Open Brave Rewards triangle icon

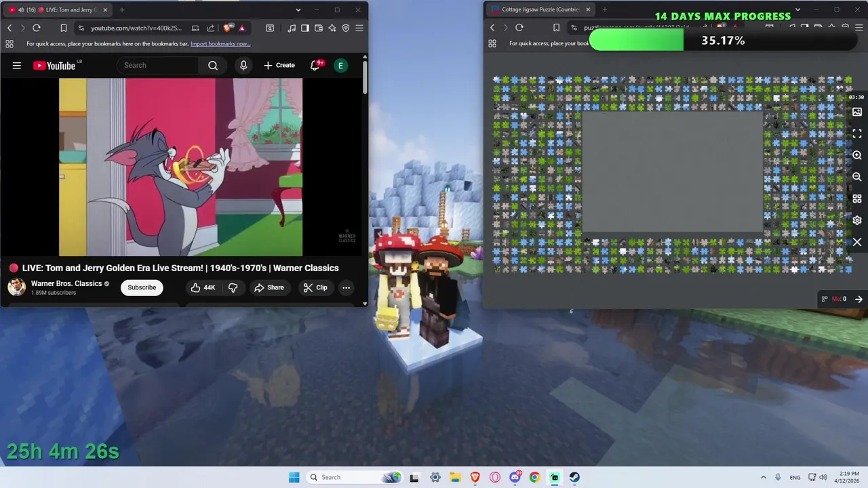coord(242,28)
